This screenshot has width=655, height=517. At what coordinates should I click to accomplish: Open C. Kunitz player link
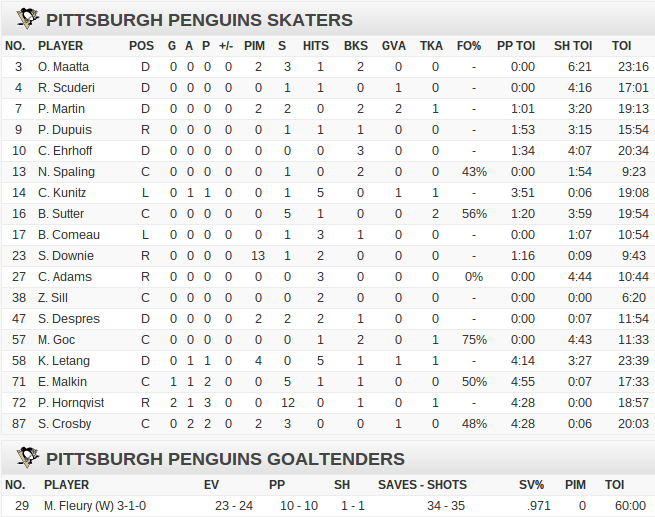pyautogui.click(x=62, y=193)
